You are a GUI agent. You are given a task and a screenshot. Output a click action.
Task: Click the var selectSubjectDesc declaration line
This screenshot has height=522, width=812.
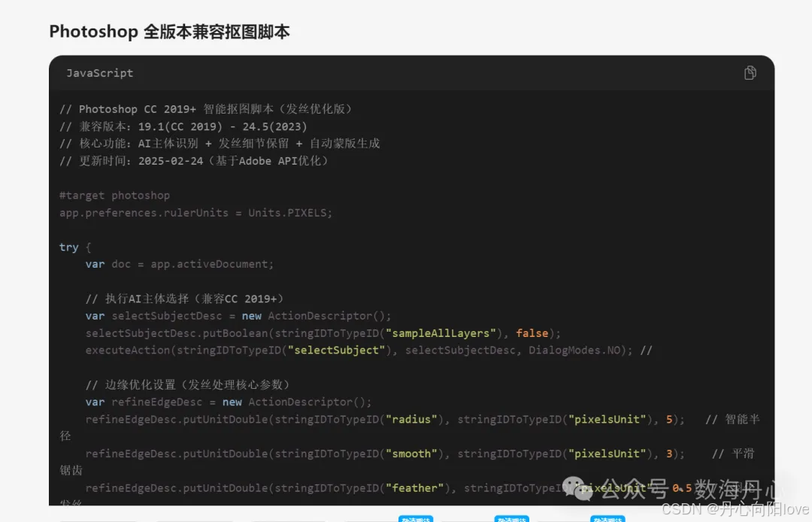click(238, 316)
